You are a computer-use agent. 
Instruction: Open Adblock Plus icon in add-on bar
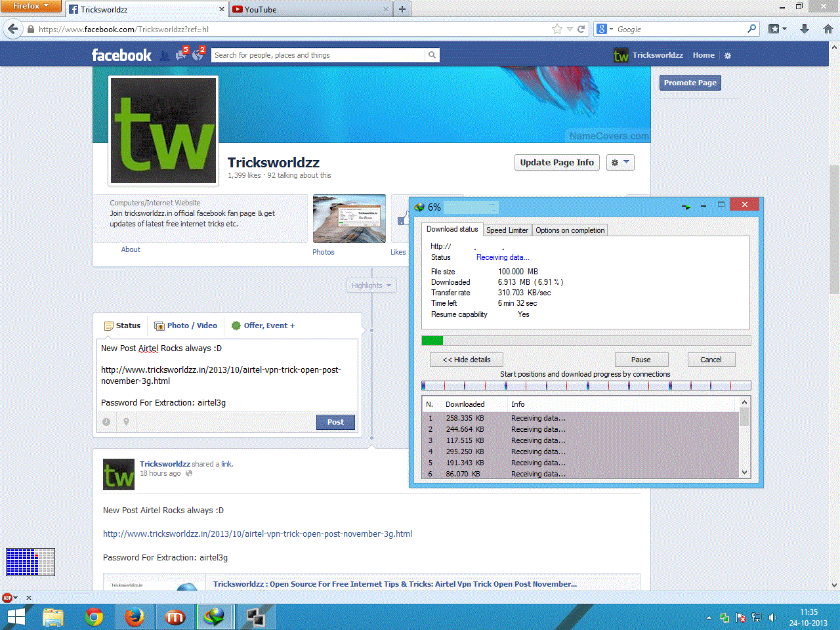coord(7,598)
